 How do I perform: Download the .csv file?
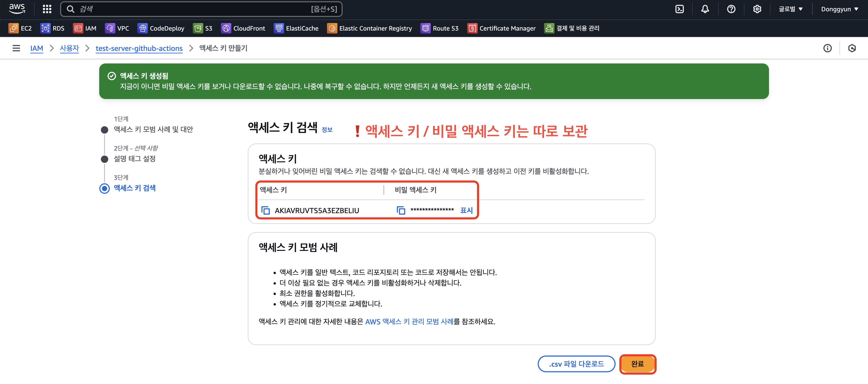(576, 364)
